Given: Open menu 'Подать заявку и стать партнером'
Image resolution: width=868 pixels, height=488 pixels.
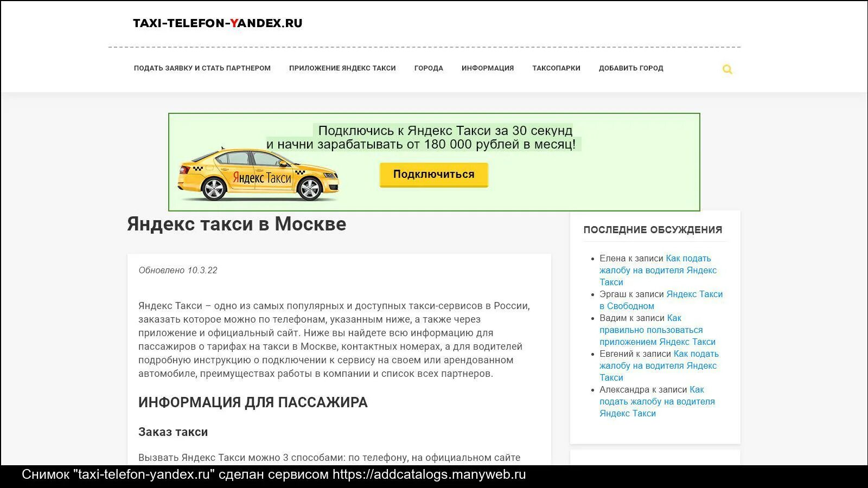Looking at the screenshot, I should pos(202,68).
